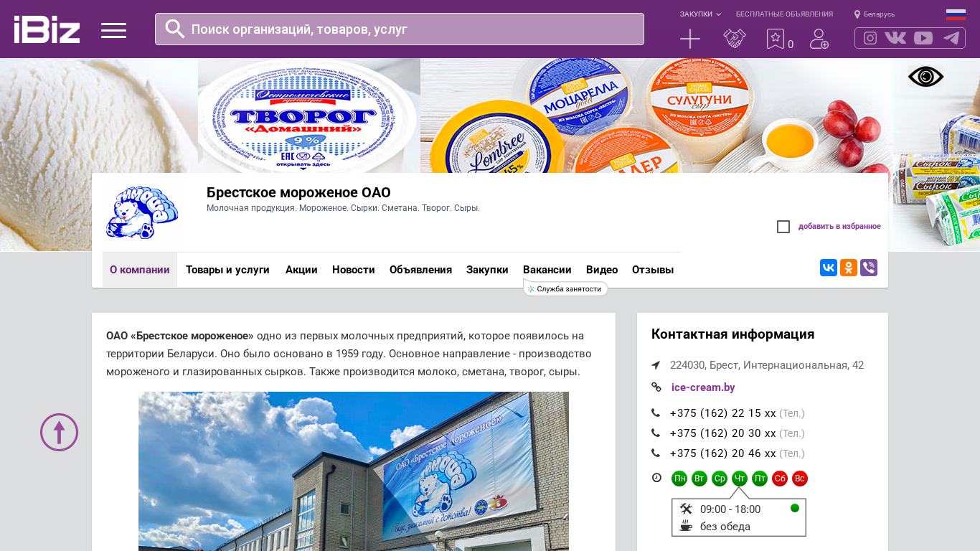Image resolution: width=980 pixels, height=551 pixels.
Task: Open the Беларусь location selector
Action: 875,14
